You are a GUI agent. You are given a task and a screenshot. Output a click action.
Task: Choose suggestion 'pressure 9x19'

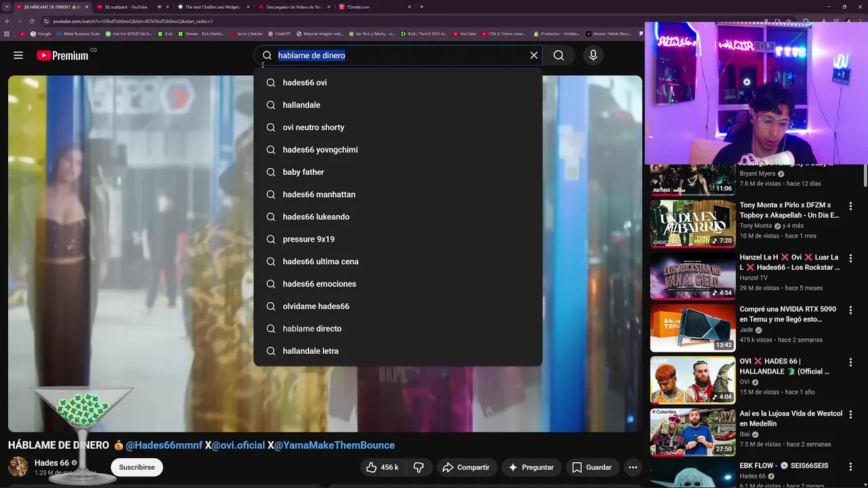398,239
